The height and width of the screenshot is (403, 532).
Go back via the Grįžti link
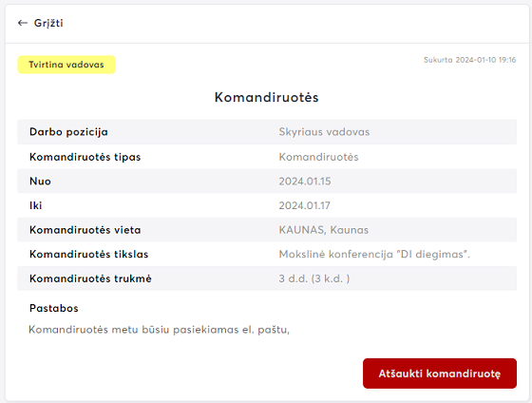tap(48, 23)
